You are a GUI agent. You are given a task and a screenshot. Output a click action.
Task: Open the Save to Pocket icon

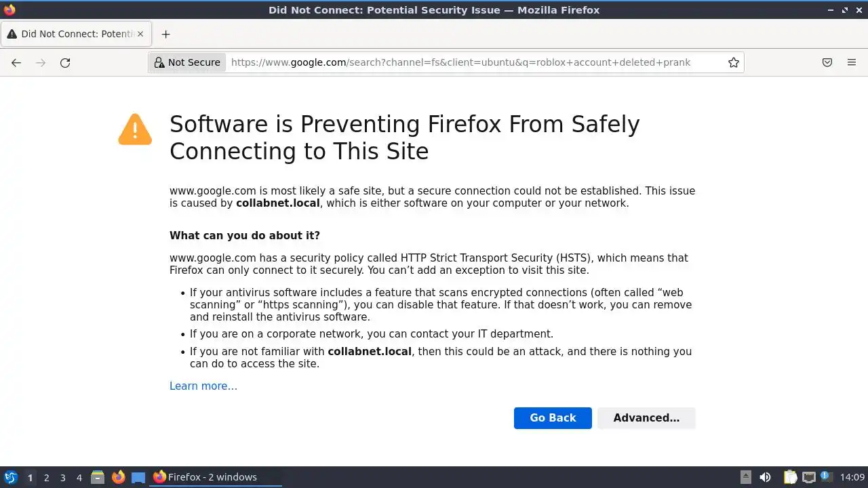pos(827,62)
